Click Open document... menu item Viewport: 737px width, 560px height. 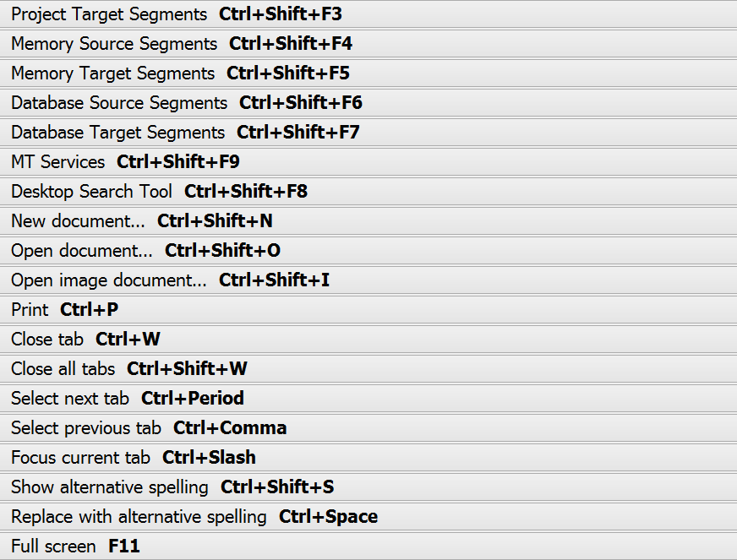coord(82,251)
